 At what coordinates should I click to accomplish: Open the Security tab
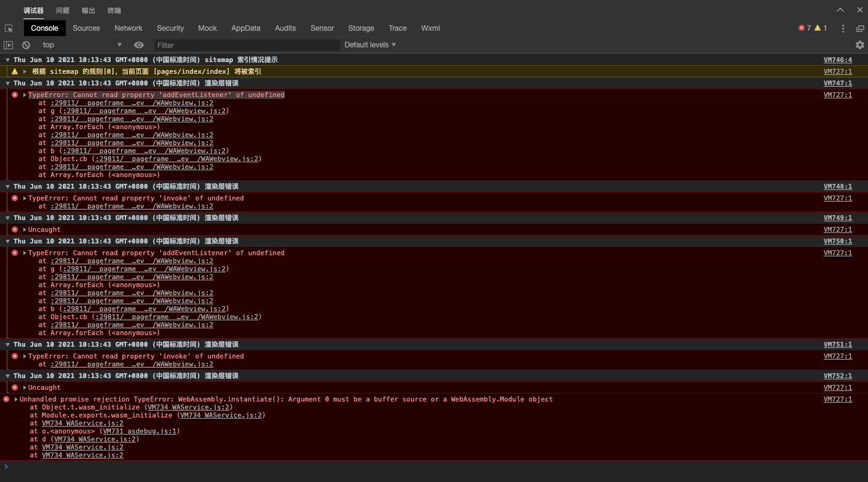[170, 28]
